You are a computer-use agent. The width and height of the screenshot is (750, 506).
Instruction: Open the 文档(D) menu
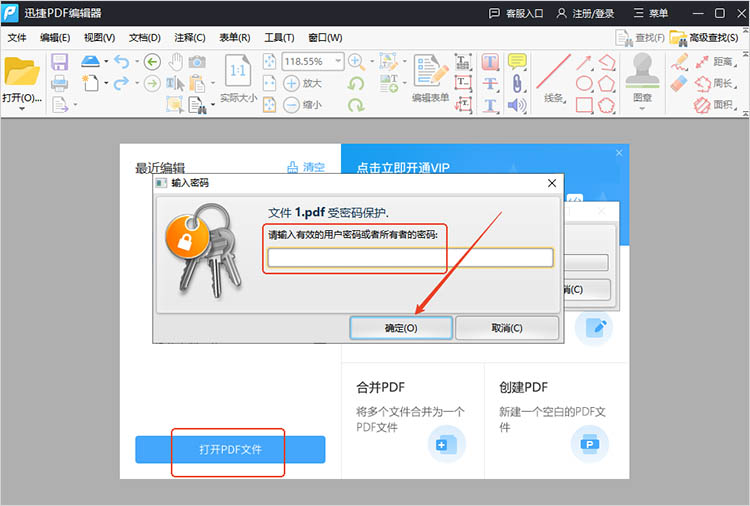(144, 37)
